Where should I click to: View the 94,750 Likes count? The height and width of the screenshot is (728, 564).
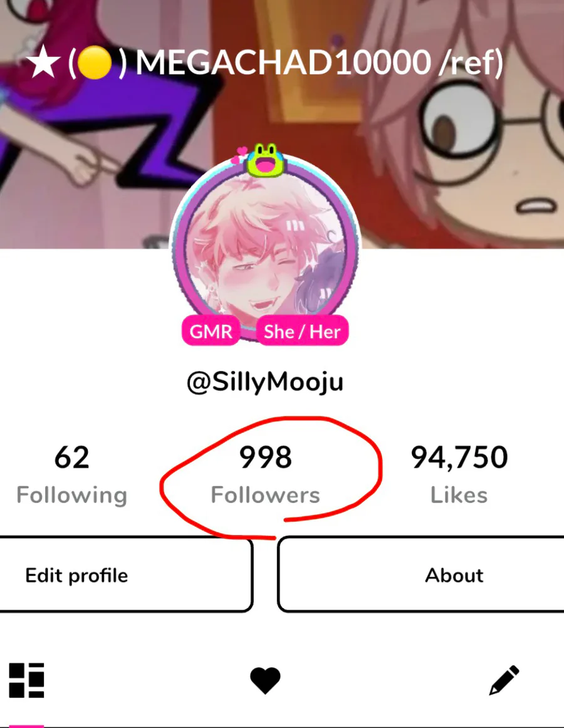tap(459, 474)
